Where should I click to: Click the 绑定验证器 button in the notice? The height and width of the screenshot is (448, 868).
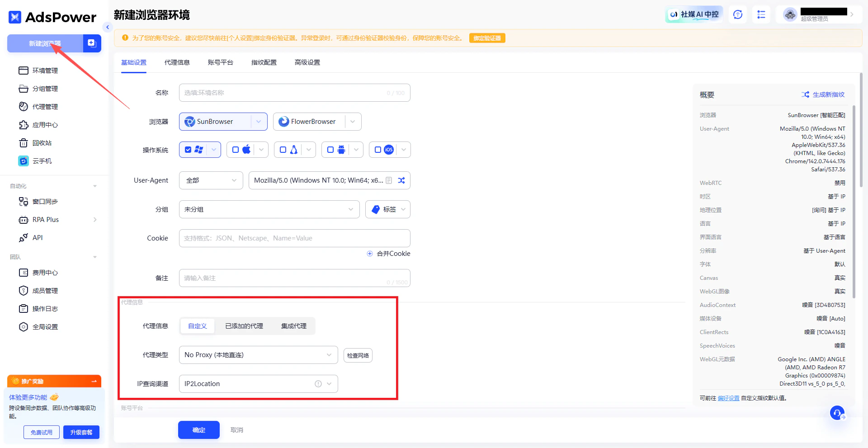[487, 38]
